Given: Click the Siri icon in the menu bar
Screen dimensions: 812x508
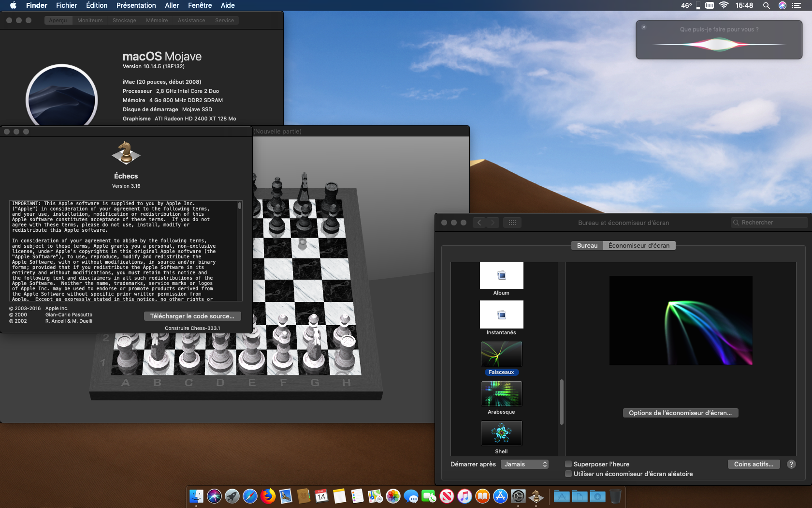Looking at the screenshot, I should (783, 5).
